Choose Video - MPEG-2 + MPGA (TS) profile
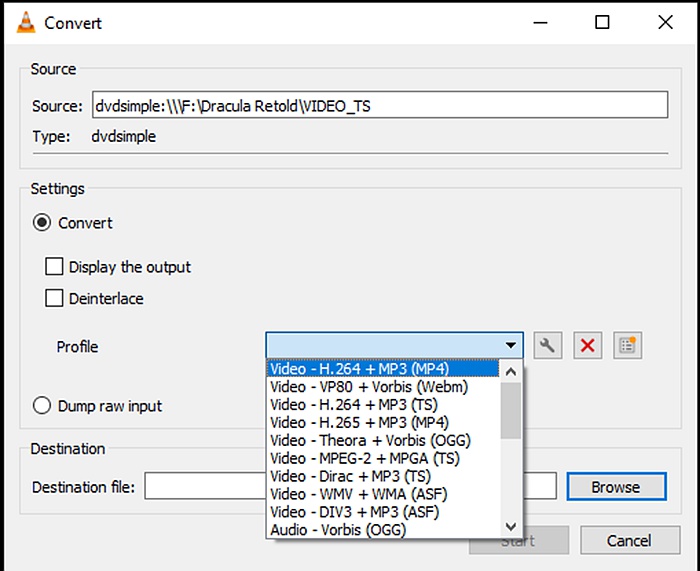Image resolution: width=700 pixels, height=571 pixels. tap(383, 458)
